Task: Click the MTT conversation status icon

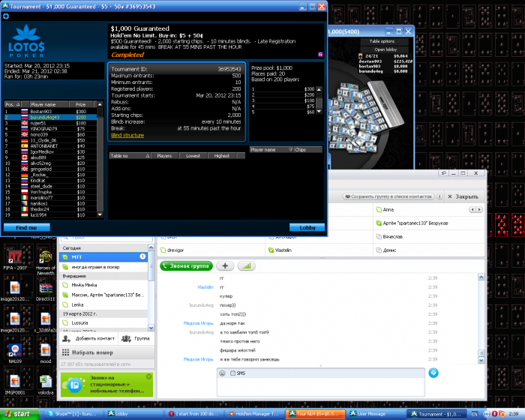Action: pyautogui.click(x=66, y=257)
